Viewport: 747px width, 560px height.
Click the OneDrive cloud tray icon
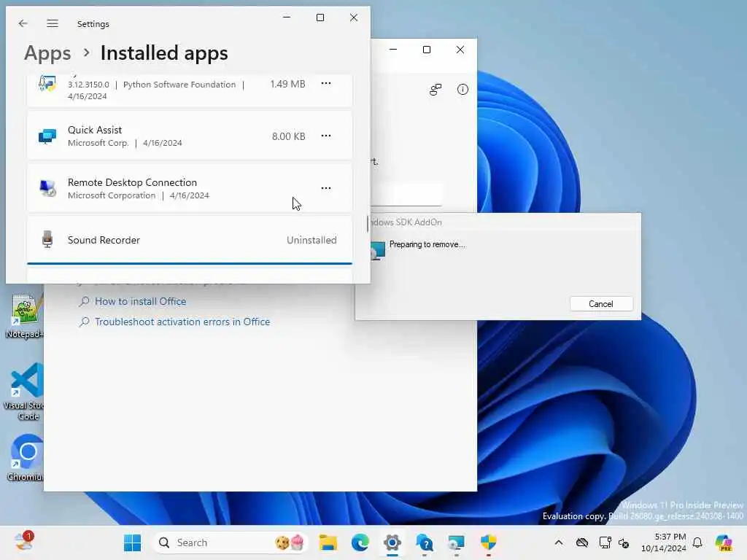click(581, 542)
